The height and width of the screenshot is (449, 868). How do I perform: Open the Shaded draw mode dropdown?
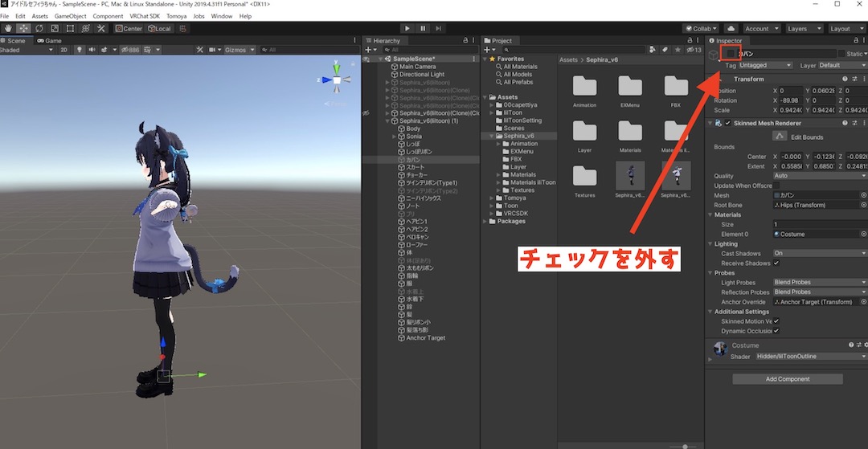(27, 50)
